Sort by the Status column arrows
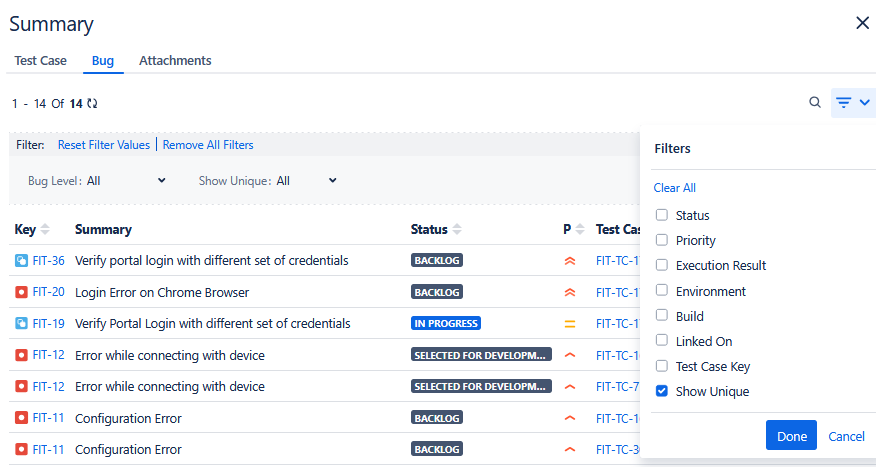 (x=457, y=230)
